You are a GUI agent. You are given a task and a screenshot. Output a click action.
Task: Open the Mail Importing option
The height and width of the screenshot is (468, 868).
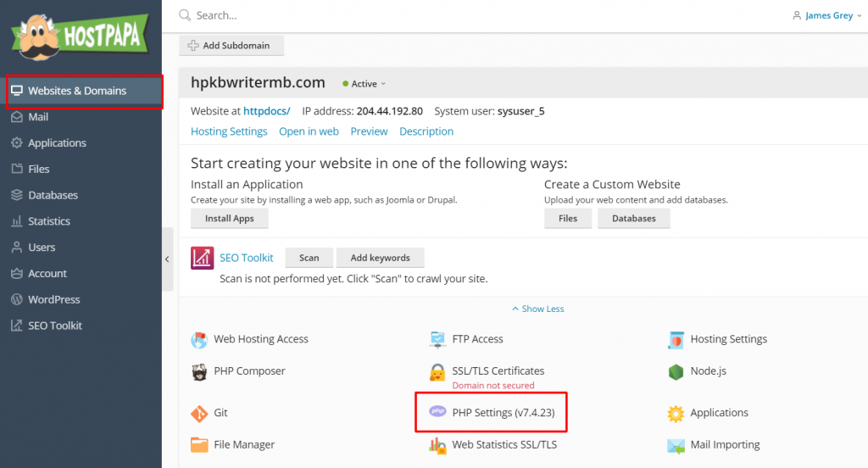point(726,445)
